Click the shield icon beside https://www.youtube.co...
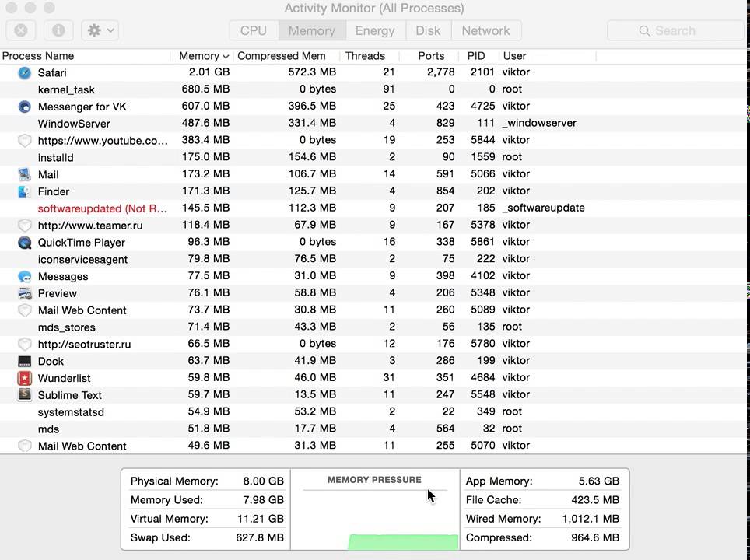 tap(24, 141)
